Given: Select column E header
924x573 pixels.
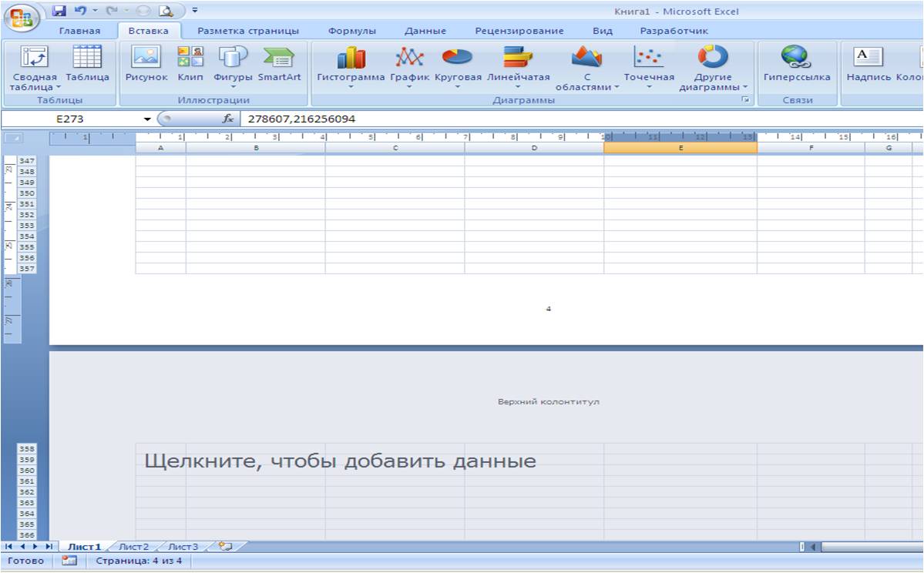Looking at the screenshot, I should coord(680,147).
